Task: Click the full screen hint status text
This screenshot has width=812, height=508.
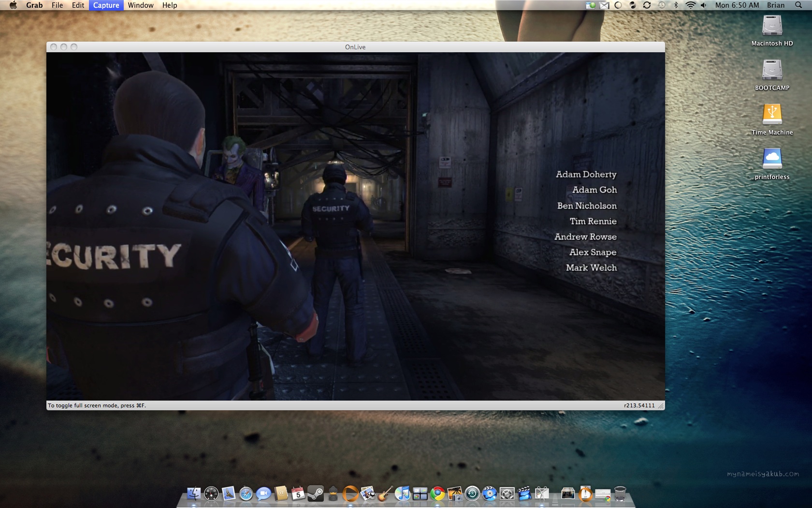Action: (97, 405)
